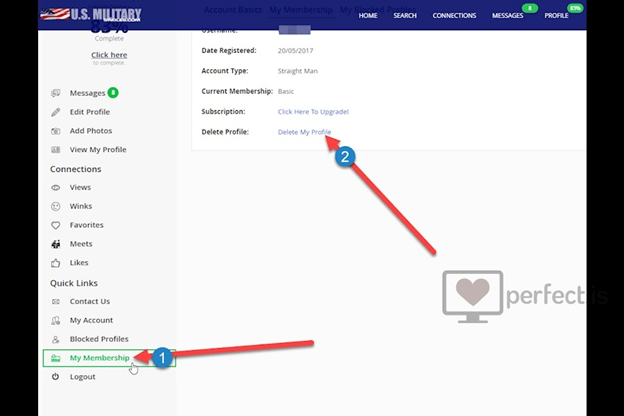This screenshot has height=416, width=624.
Task: Click the Blocked Profiles person icon
Action: pyautogui.click(x=56, y=339)
